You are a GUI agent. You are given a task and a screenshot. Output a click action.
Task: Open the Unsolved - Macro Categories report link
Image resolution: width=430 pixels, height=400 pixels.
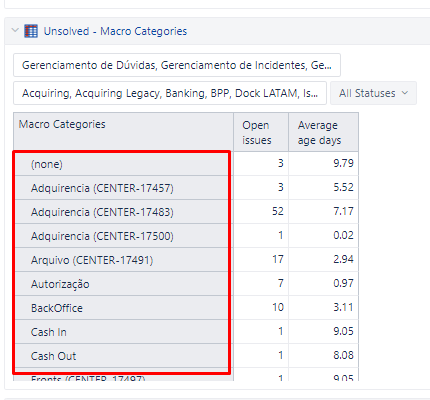click(115, 31)
